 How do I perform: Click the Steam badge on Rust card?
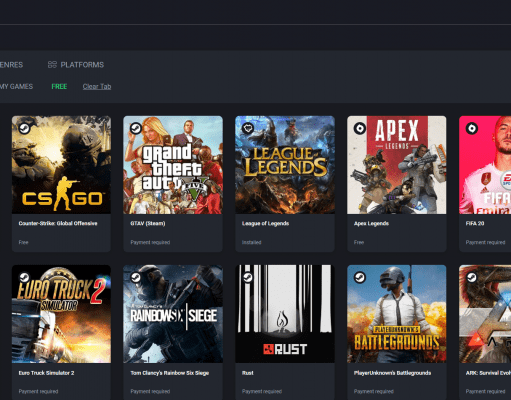(x=248, y=277)
